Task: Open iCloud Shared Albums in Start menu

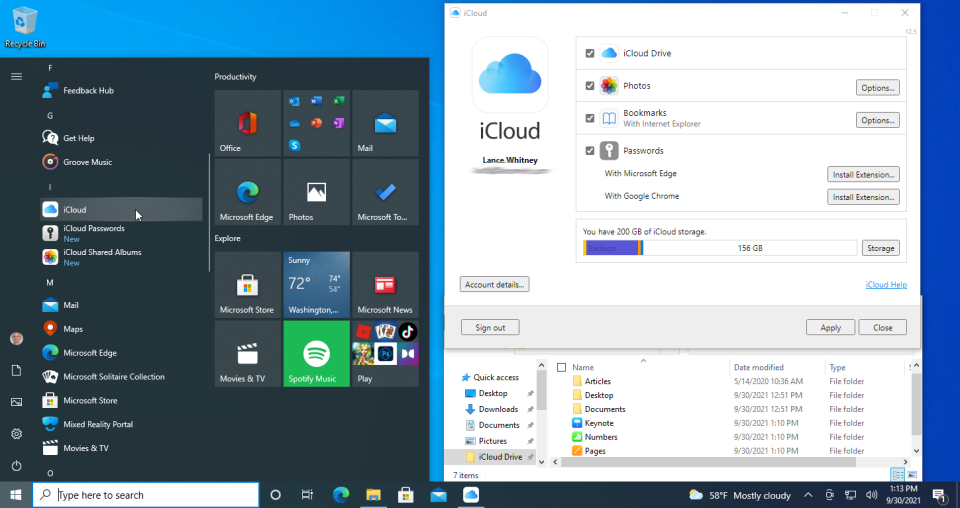Action: [x=121, y=257]
